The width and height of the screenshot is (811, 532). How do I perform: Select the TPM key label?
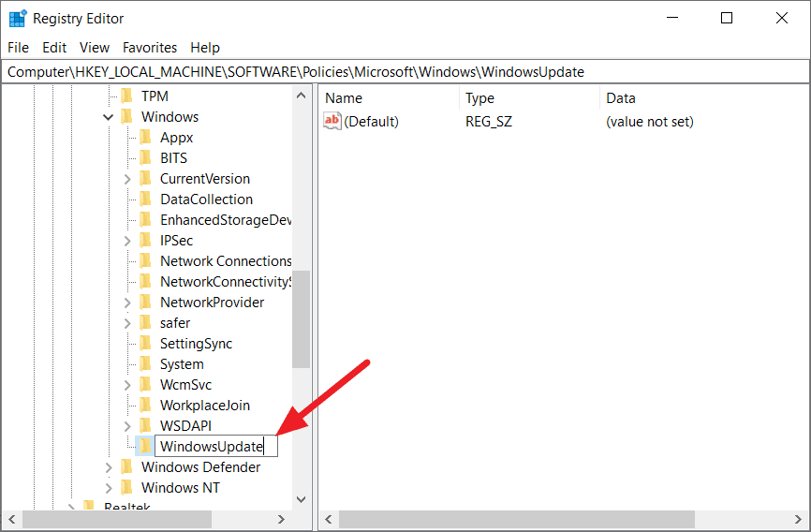pyautogui.click(x=155, y=96)
